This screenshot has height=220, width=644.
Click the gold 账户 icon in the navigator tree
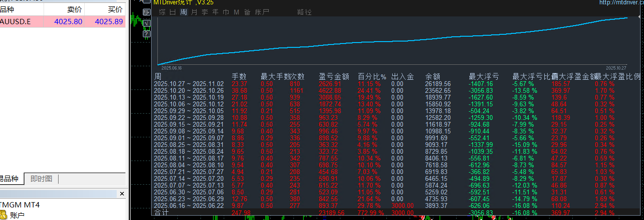[x=3, y=215]
